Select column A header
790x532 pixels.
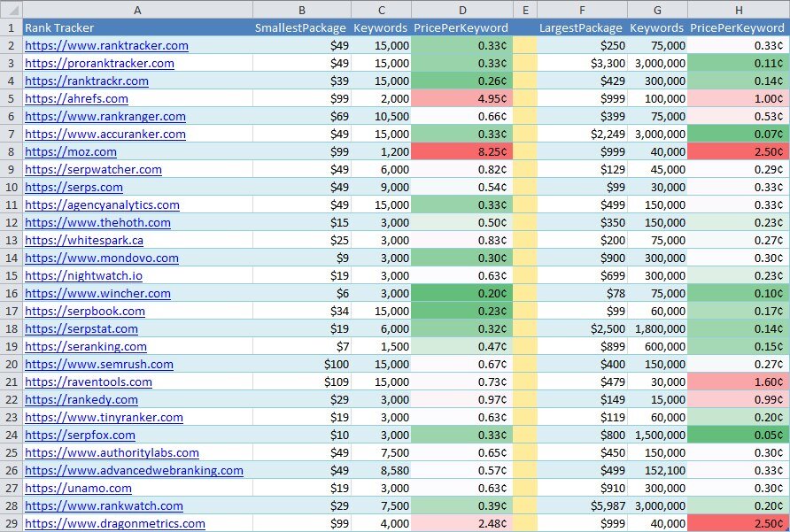[x=137, y=10]
